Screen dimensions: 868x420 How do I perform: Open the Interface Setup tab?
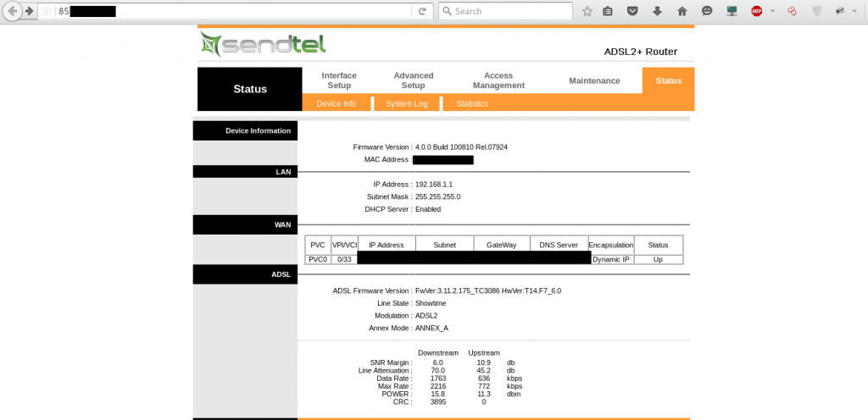click(x=339, y=80)
